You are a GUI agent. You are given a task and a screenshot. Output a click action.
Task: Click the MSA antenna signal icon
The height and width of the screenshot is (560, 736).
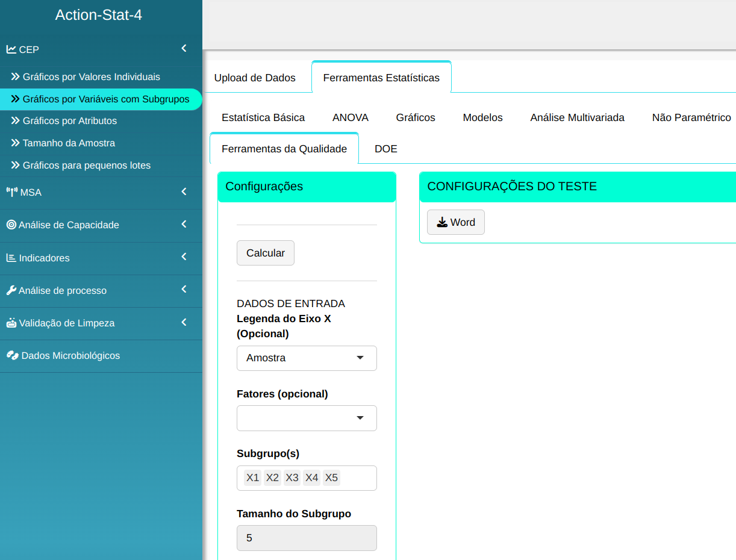(x=12, y=192)
